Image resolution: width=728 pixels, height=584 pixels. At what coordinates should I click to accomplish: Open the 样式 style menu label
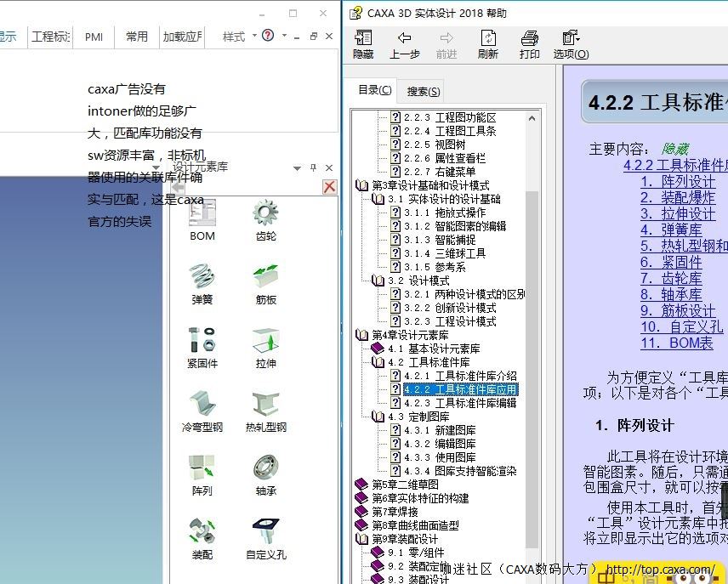[x=233, y=37]
